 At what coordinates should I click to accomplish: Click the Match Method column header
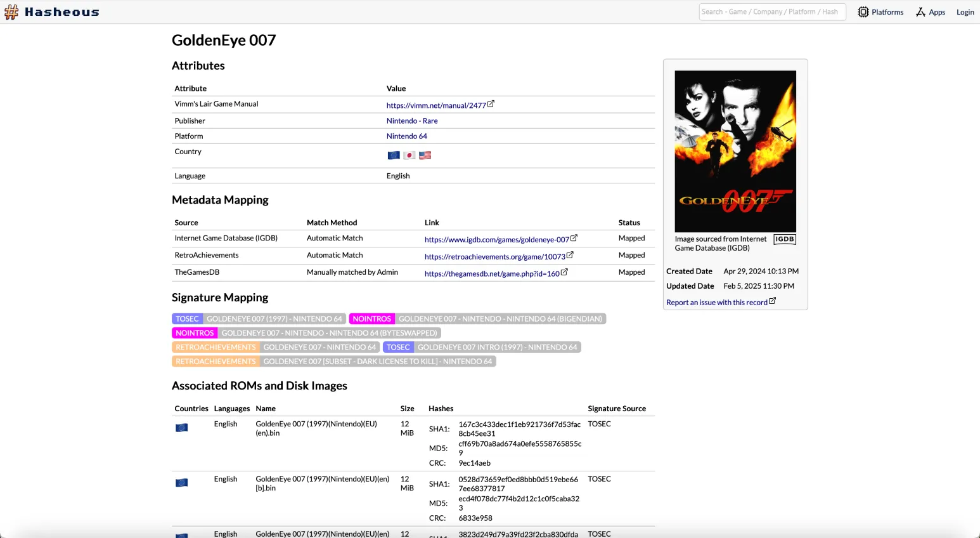click(332, 223)
